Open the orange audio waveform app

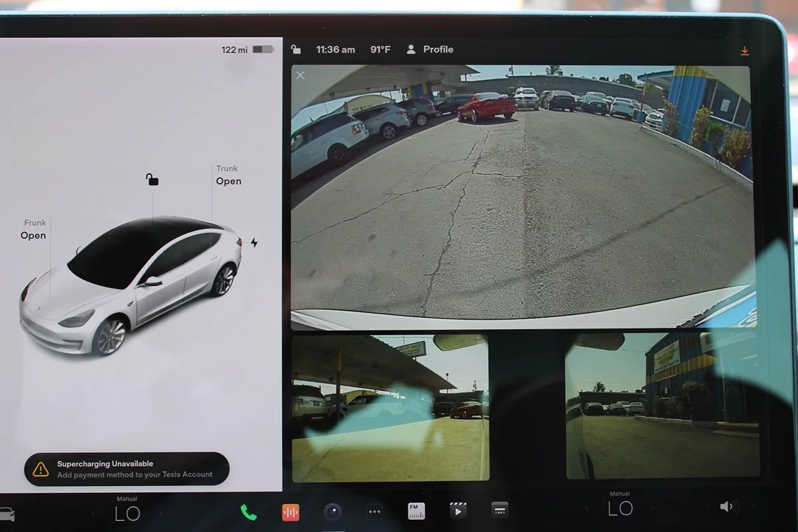(x=291, y=511)
